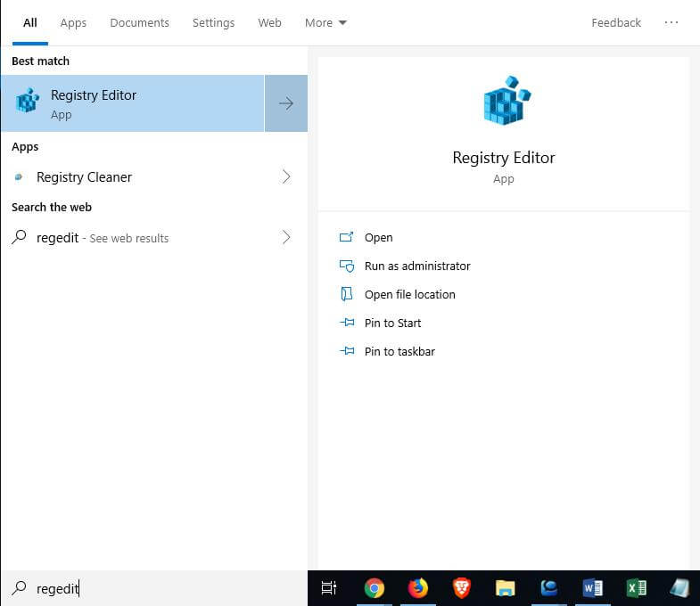Choose Pin to Start
The height and width of the screenshot is (606, 700).
[x=393, y=323]
